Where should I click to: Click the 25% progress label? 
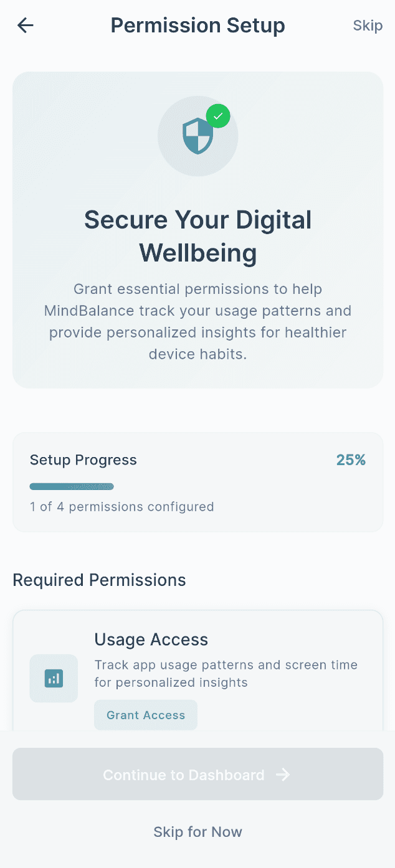click(x=351, y=460)
